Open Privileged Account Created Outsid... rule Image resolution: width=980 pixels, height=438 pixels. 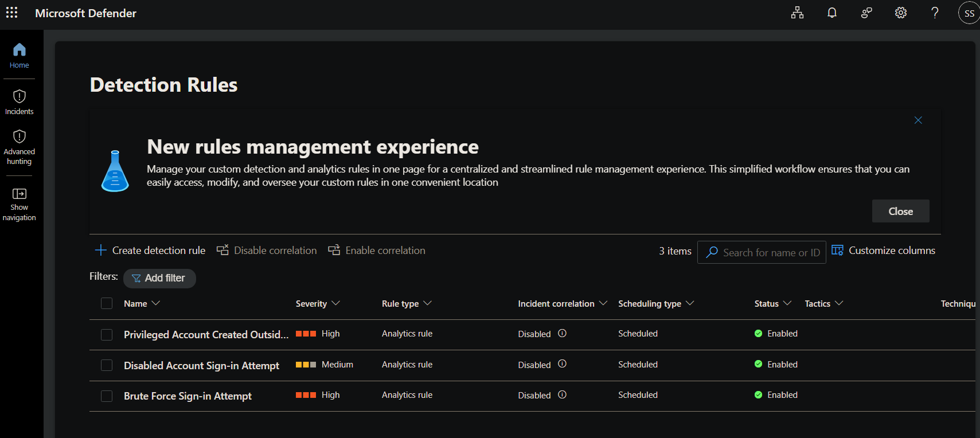coord(206,334)
